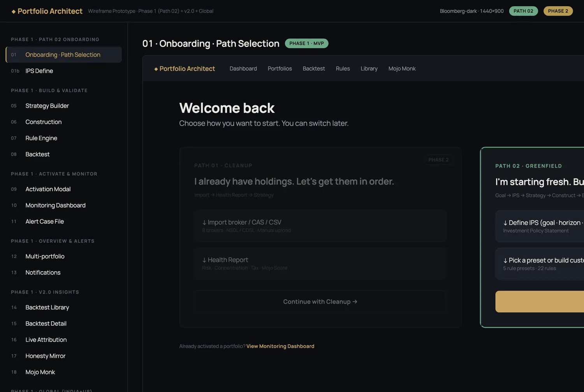
Task: Open Live Attribution from sidebar
Action: click(x=64, y=340)
